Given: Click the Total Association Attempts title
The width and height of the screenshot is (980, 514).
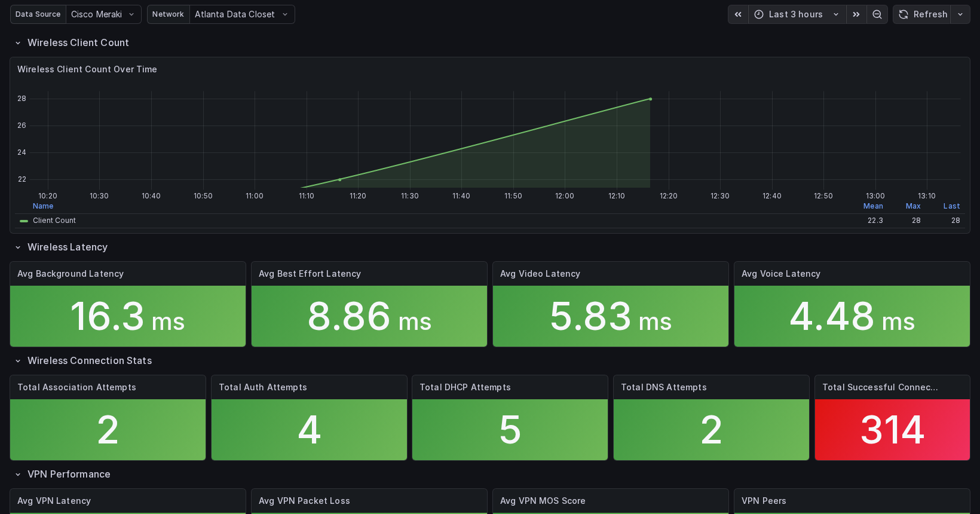Looking at the screenshot, I should tap(76, 387).
